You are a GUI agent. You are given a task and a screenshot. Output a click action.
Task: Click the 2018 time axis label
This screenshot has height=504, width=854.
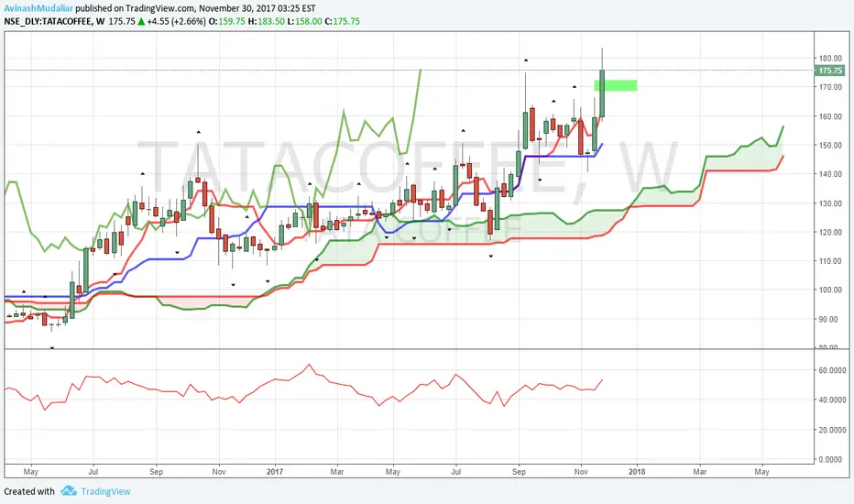click(637, 471)
